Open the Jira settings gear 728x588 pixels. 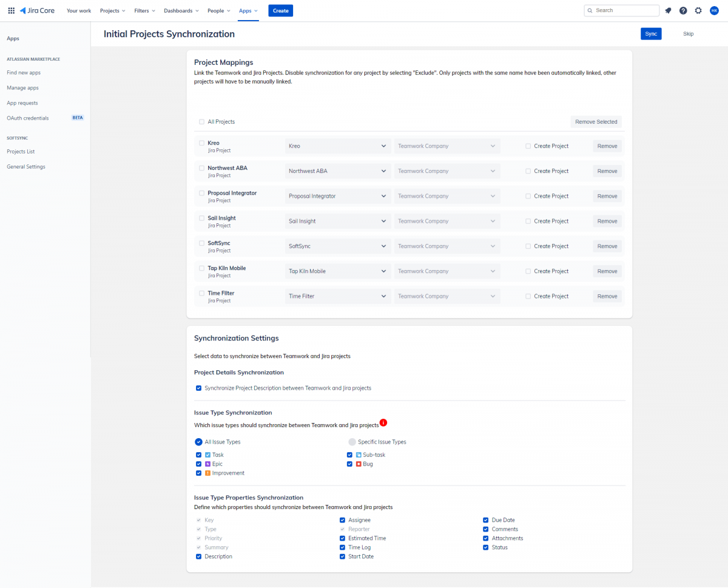[x=698, y=10]
